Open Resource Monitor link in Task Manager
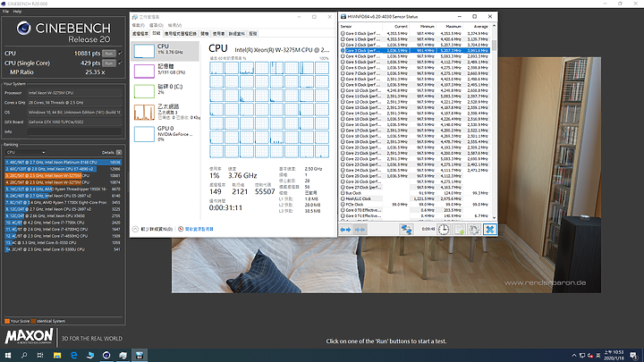The image size is (644, 362). [199, 229]
